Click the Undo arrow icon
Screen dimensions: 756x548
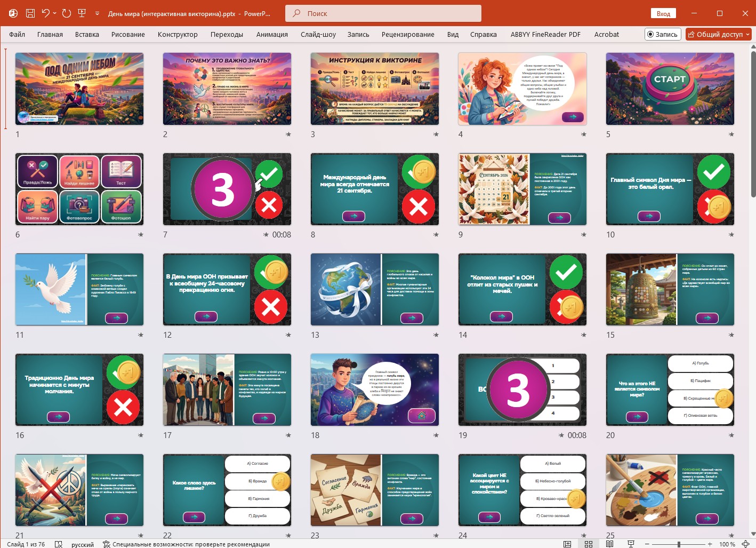[x=46, y=13]
